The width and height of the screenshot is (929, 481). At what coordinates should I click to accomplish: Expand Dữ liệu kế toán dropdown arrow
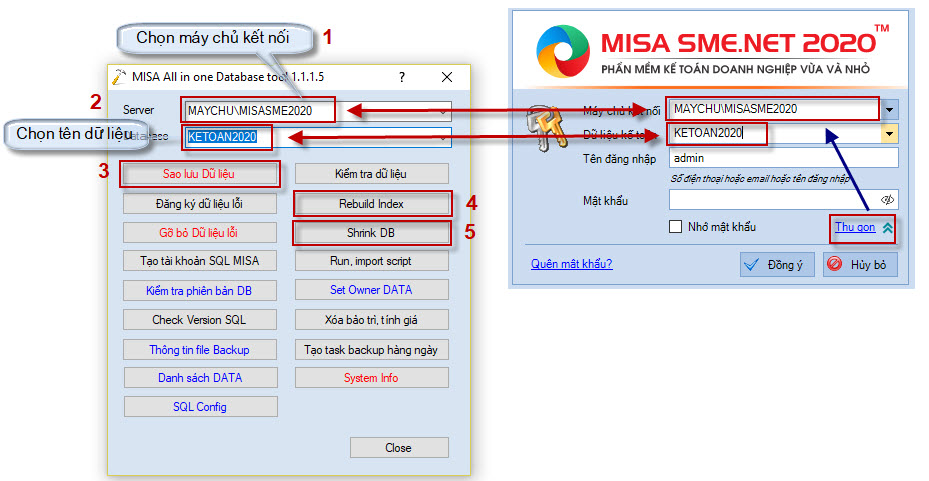890,134
